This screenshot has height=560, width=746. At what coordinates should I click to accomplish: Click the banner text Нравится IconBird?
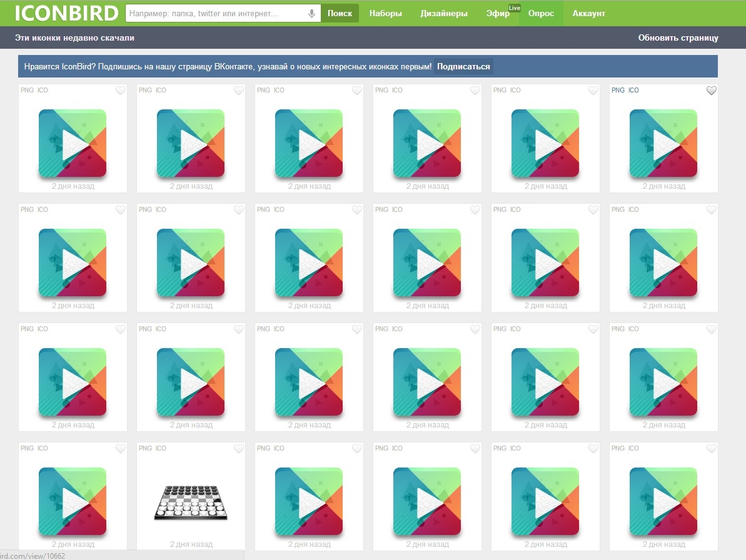point(59,66)
